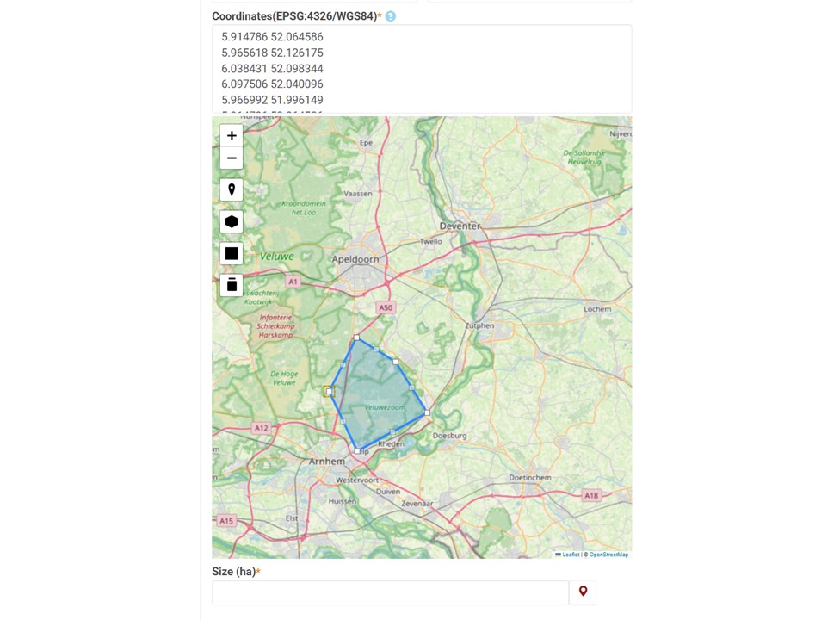Click the Deventer city label on map
The height and width of the screenshot is (620, 840).
tap(460, 226)
